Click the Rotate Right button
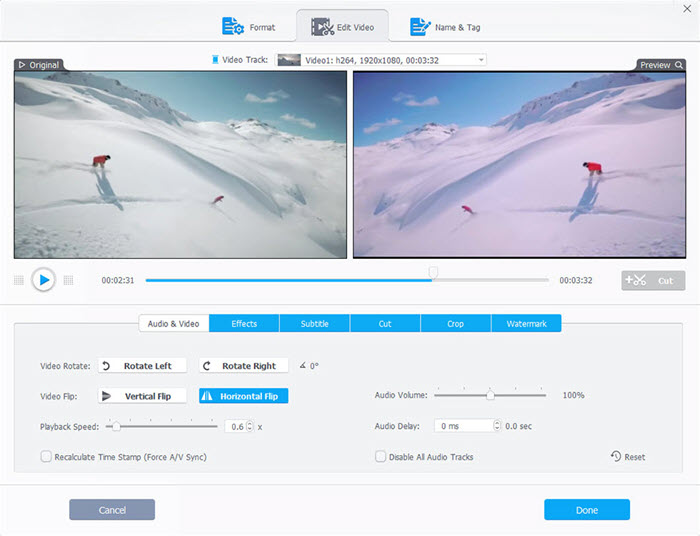 tap(244, 366)
